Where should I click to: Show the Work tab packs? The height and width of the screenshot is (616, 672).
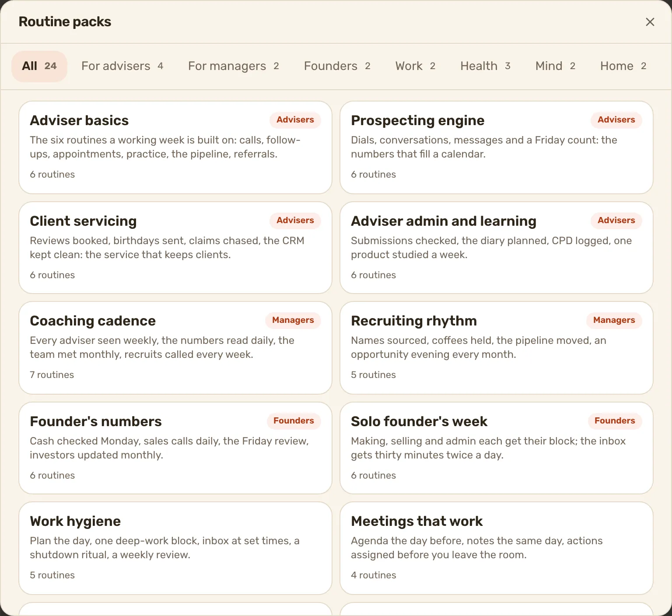(x=416, y=66)
